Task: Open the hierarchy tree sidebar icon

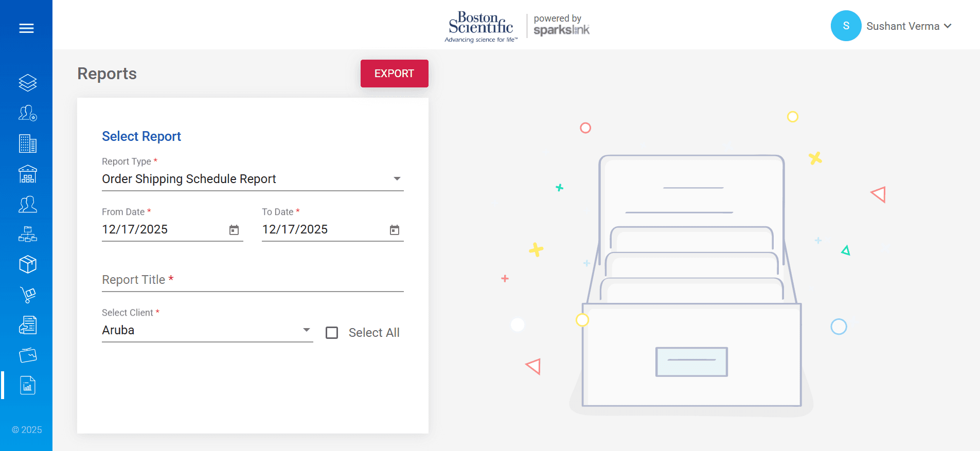Action: tap(28, 234)
